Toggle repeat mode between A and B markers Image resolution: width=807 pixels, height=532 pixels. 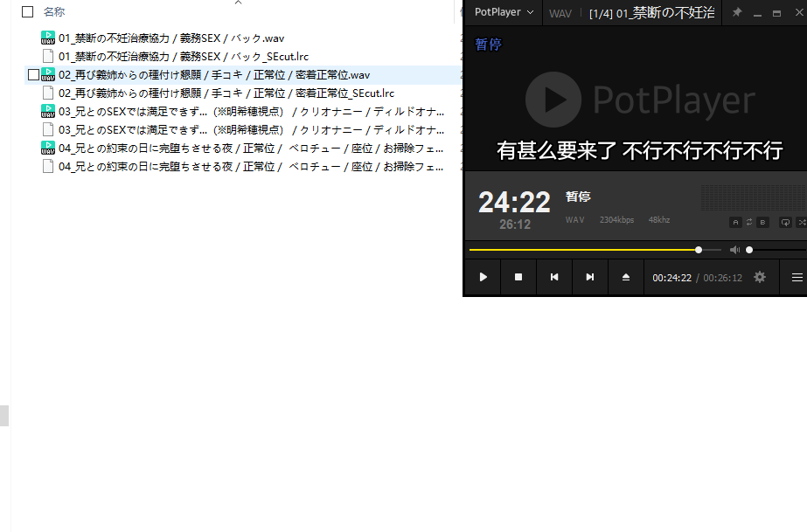750,223
